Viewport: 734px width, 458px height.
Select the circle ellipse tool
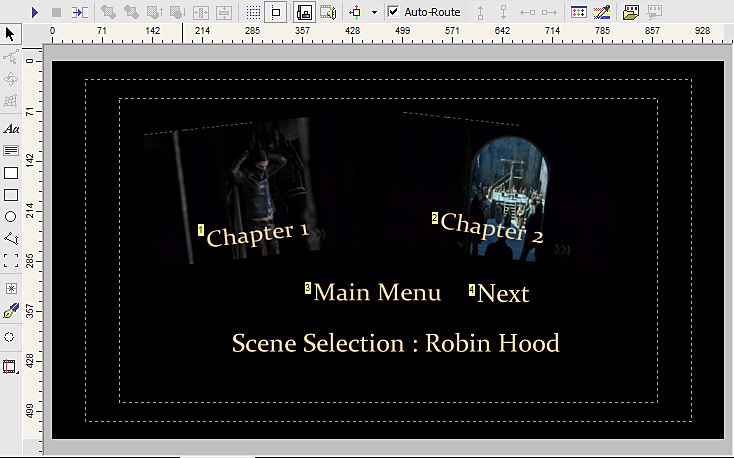click(x=10, y=216)
